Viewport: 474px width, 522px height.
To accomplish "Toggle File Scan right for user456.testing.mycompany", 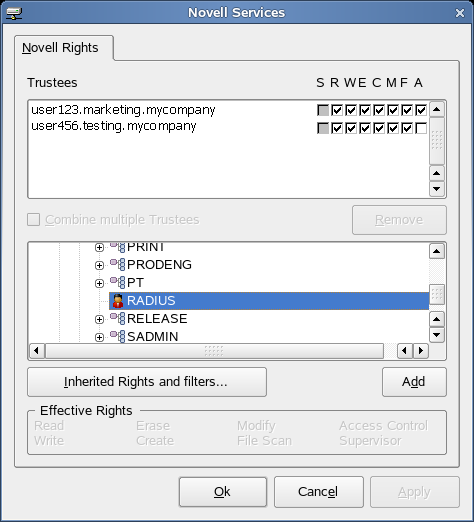I will pos(407,128).
